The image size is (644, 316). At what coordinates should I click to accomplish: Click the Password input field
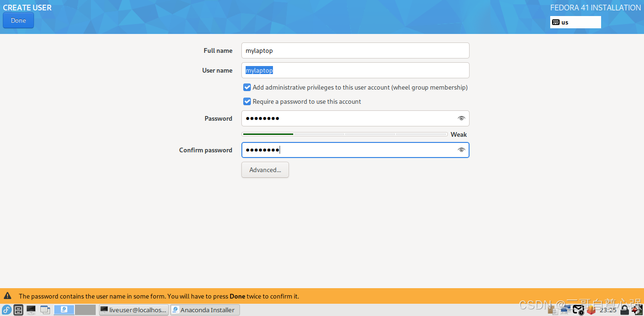click(x=355, y=118)
